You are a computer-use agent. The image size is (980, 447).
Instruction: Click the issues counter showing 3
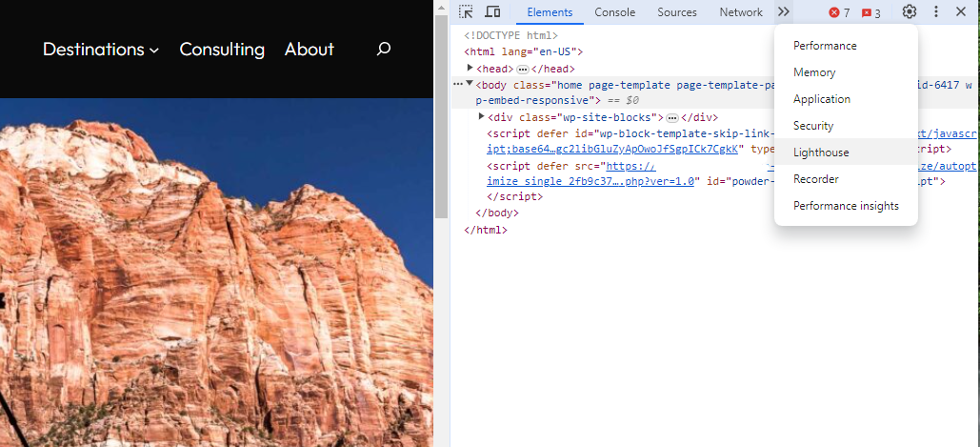(x=870, y=12)
